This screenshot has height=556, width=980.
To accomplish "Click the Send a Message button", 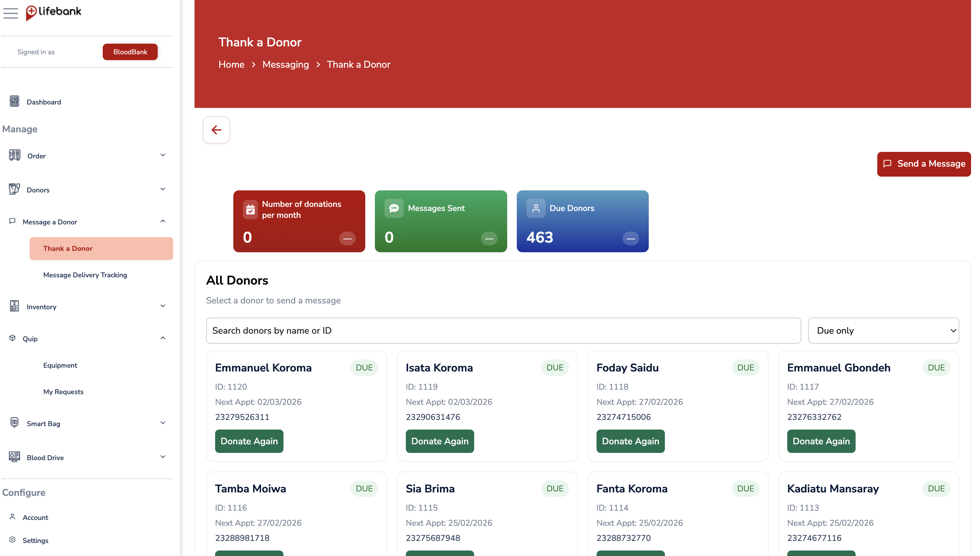I will [924, 164].
